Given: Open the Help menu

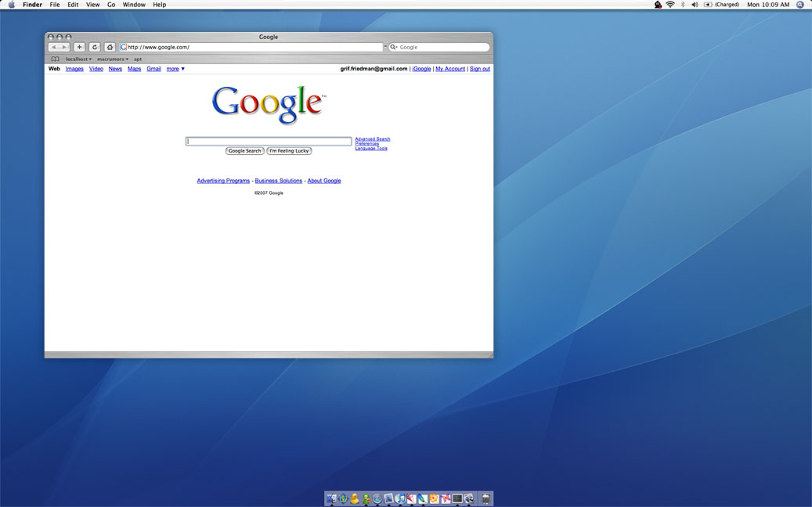Looking at the screenshot, I should [160, 5].
